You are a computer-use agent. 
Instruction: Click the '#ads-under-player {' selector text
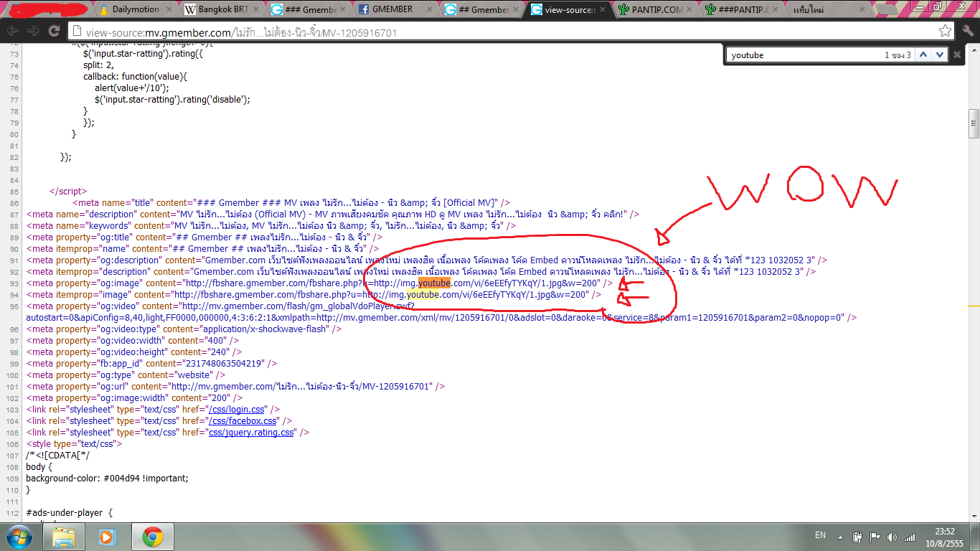coord(70,513)
